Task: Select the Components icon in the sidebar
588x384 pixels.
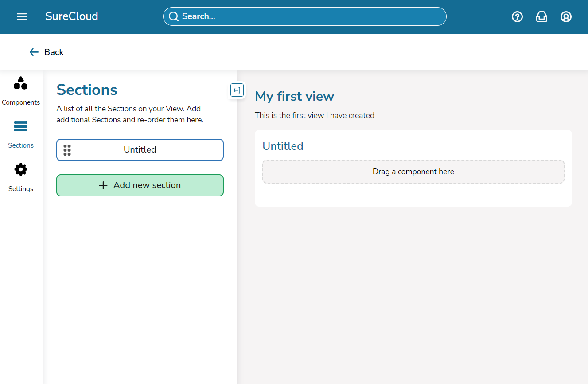Action: pyautogui.click(x=21, y=83)
